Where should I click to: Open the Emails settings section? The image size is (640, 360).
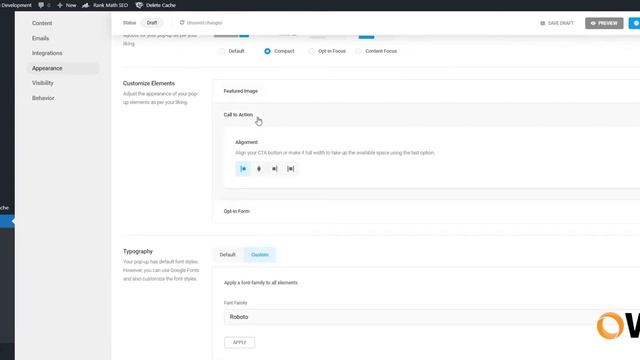(40, 38)
